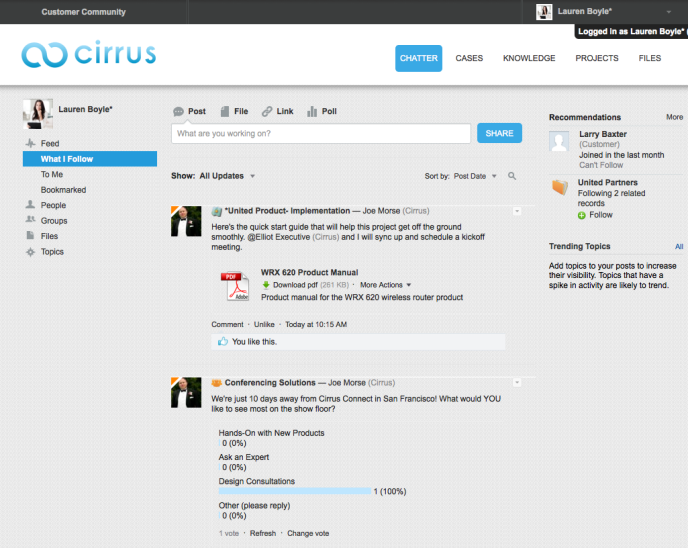The image size is (688, 548).
Task: Choose the Poll bar-chart icon
Action: pyautogui.click(x=312, y=111)
